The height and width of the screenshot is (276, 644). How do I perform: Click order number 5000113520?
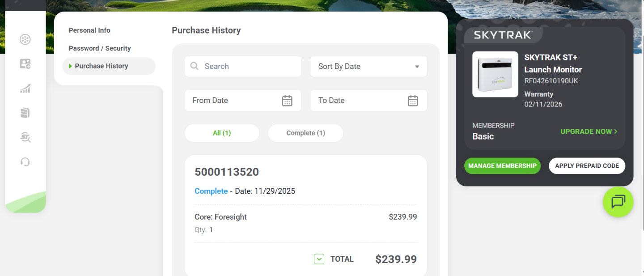227,172
